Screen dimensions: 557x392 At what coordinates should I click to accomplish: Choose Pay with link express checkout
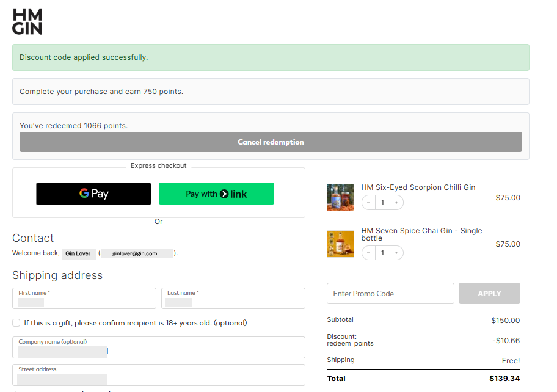[216, 194]
